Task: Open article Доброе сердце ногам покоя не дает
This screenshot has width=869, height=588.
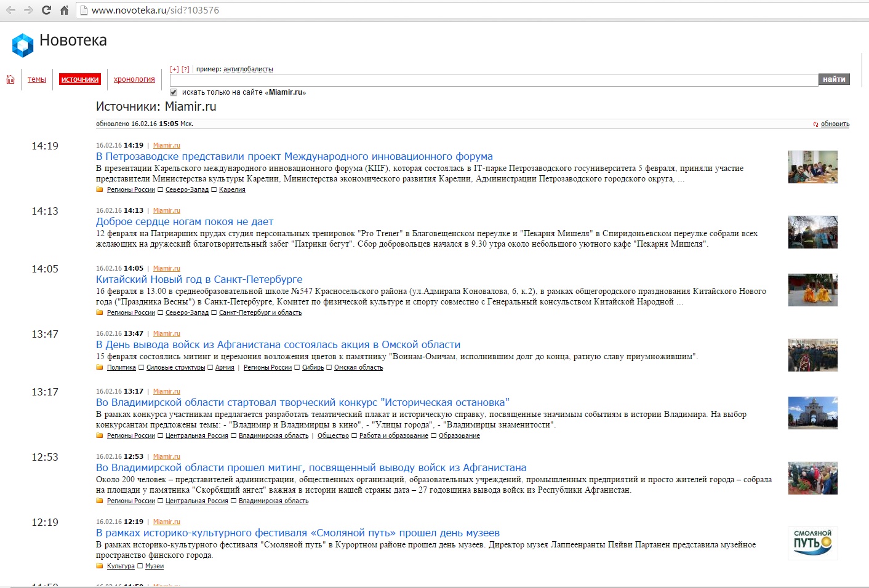Action: pyautogui.click(x=185, y=221)
